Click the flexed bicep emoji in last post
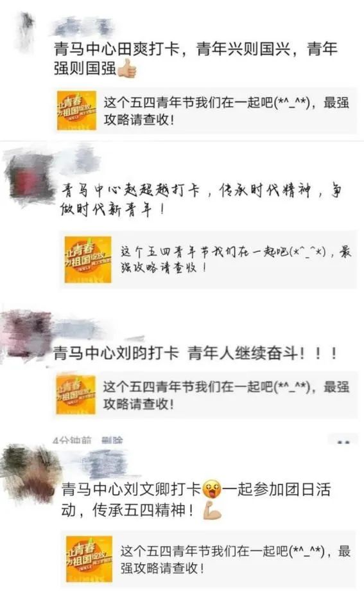This screenshot has height=595, width=364. (212, 510)
